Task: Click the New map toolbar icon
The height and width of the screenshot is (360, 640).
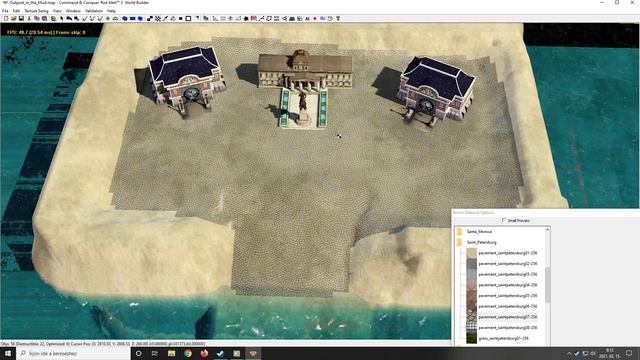Action: point(6,18)
